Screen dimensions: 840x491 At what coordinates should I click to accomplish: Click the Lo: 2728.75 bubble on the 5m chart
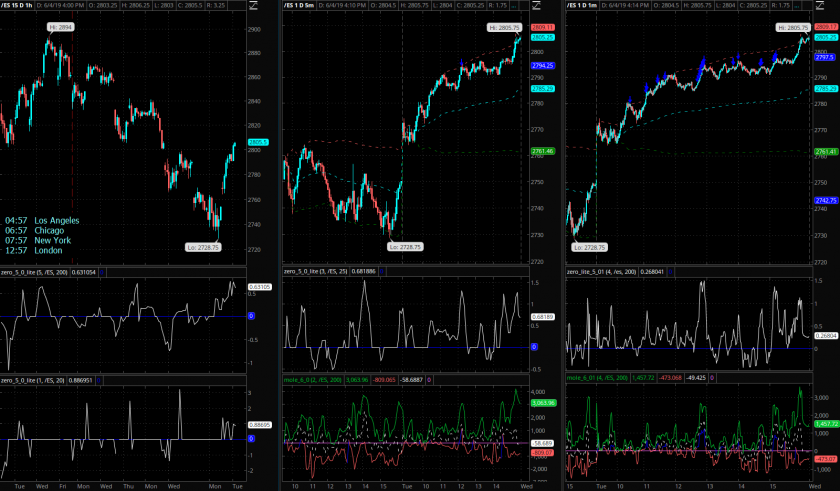(x=405, y=246)
